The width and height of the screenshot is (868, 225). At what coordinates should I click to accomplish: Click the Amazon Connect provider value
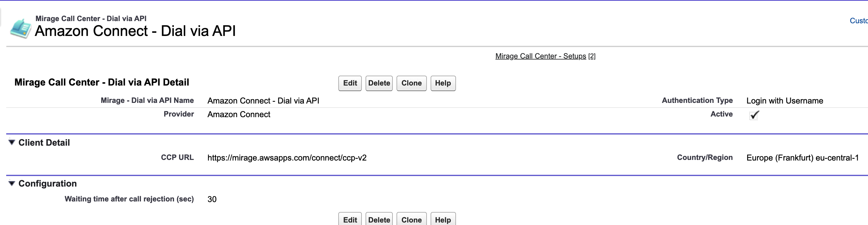click(x=239, y=114)
